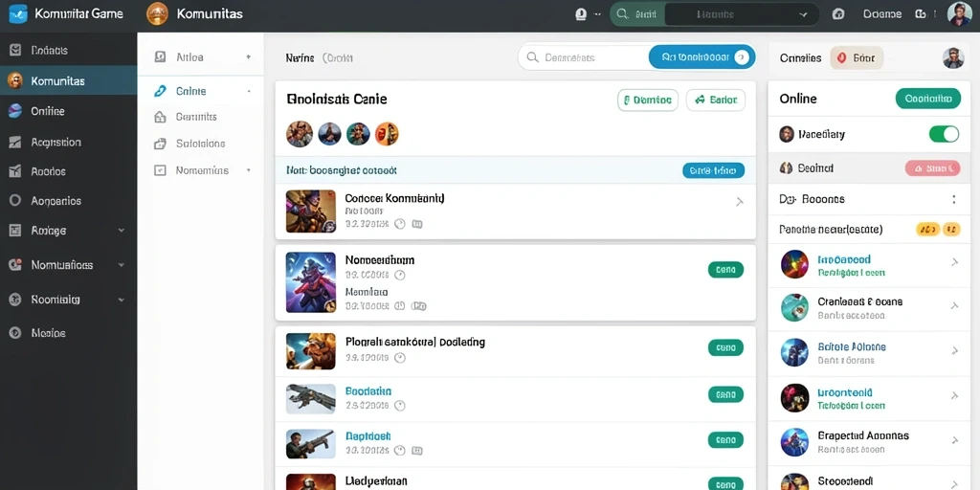Select the Cainte item with link icon
980x490 pixels.
pyautogui.click(x=201, y=91)
